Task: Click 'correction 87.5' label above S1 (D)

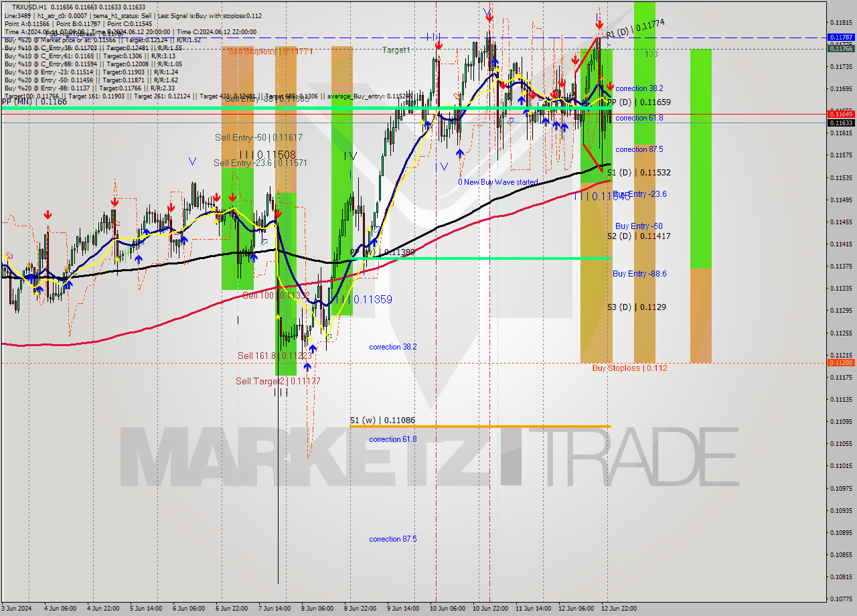Action: [x=639, y=149]
